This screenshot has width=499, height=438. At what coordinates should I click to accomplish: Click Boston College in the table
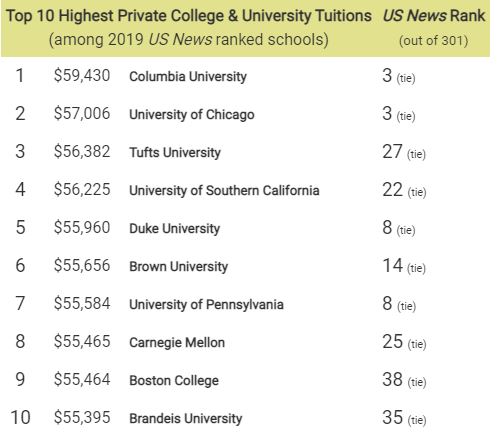[x=174, y=381]
